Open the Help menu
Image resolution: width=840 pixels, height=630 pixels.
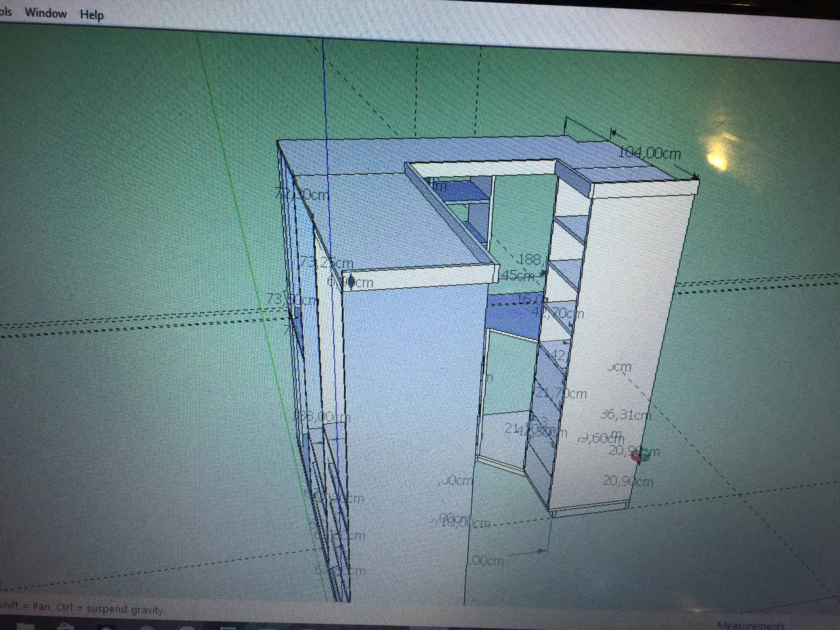coord(92,15)
